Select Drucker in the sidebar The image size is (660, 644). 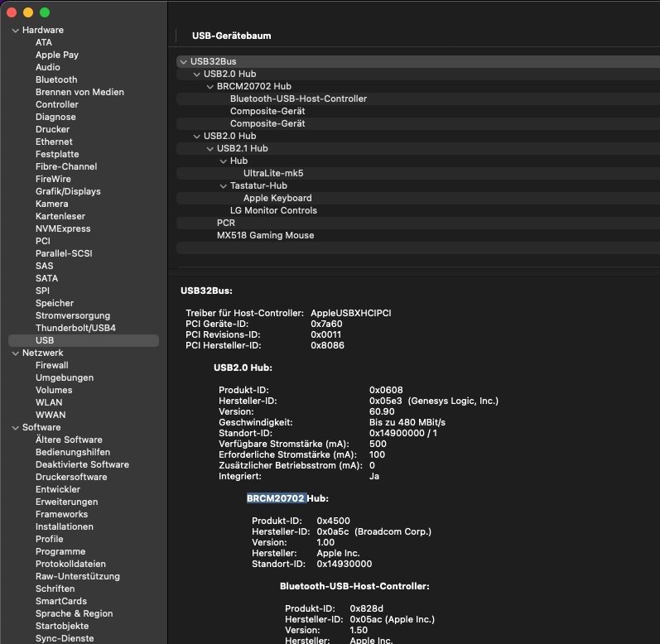53,129
